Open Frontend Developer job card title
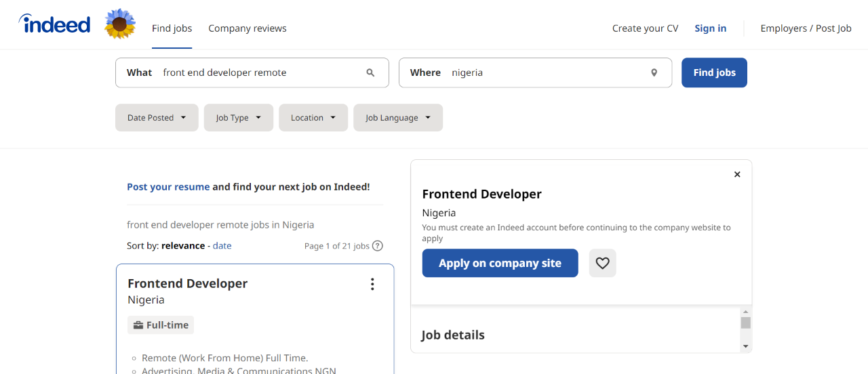This screenshot has width=868, height=374. point(188,283)
